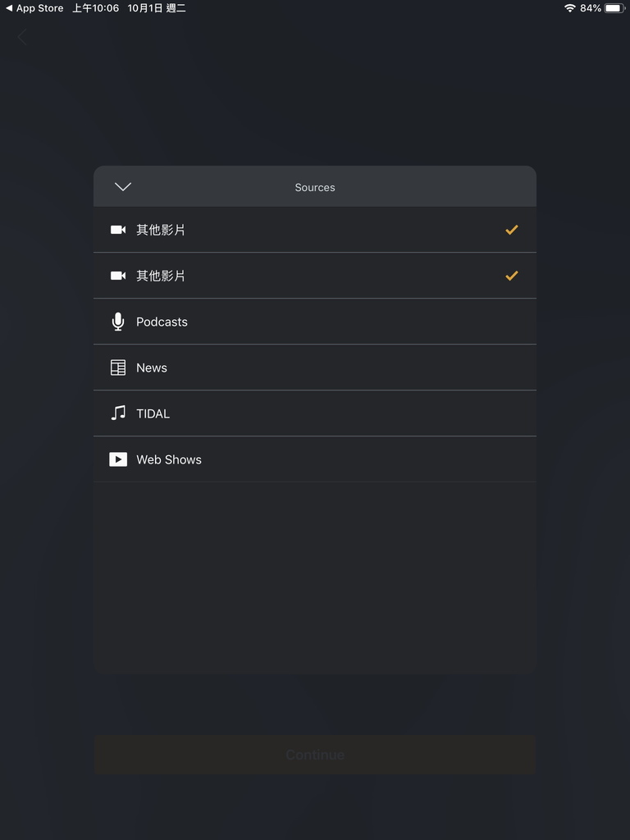Tap the dimmed Continue button
Viewport: 630px width, 840px height.
(x=315, y=755)
